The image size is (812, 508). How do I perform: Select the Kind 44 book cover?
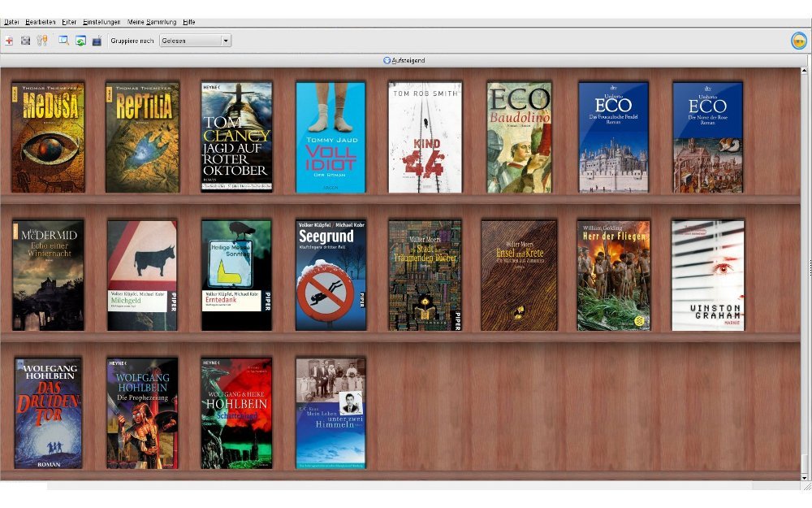coord(425,137)
